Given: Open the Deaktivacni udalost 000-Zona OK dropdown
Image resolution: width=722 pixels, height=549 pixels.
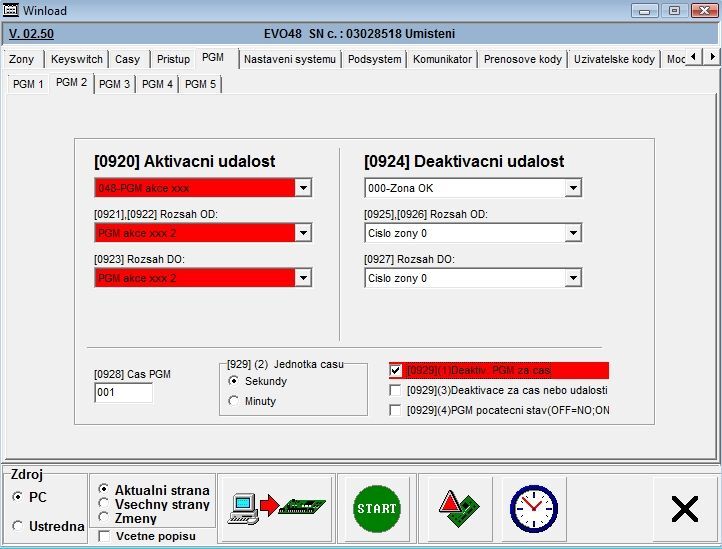Looking at the screenshot, I should tap(572, 188).
